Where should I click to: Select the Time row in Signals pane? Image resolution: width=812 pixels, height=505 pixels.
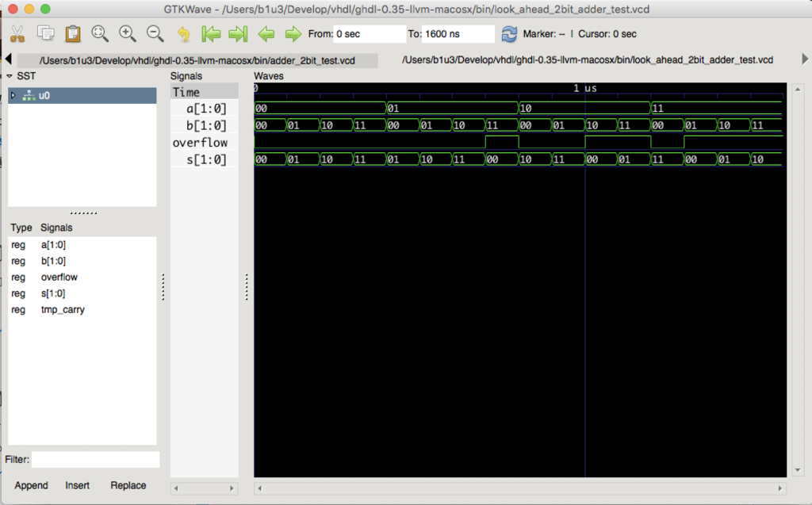click(205, 92)
